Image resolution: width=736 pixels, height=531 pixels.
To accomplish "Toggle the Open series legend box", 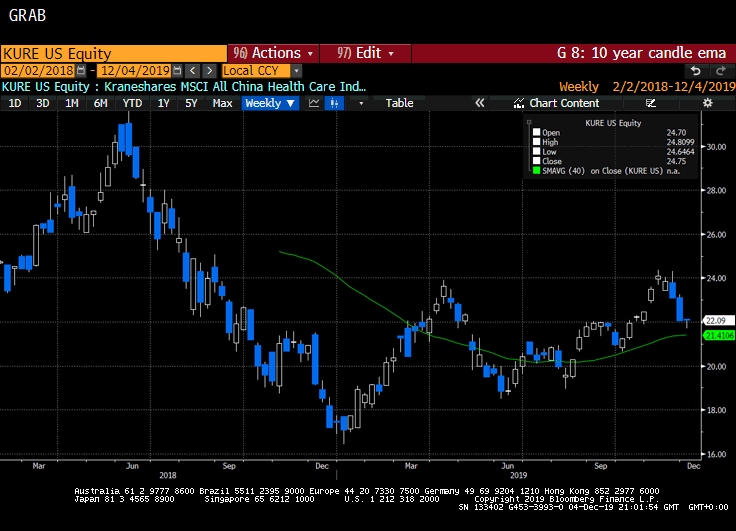I will coord(537,132).
